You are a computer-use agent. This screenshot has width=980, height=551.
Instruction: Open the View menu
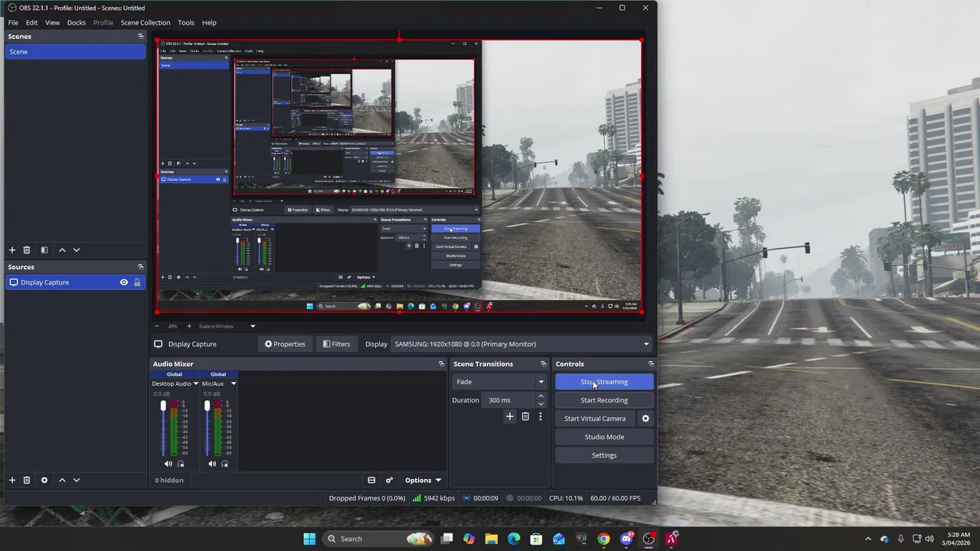52,22
